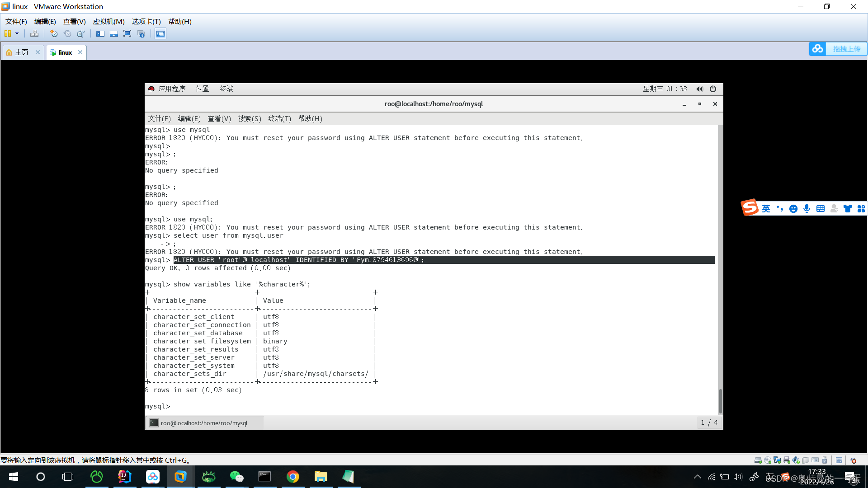This screenshot has height=488, width=868.
Task: Click Send Ctrl+Alt+Del toolbar icon
Action: (34, 33)
